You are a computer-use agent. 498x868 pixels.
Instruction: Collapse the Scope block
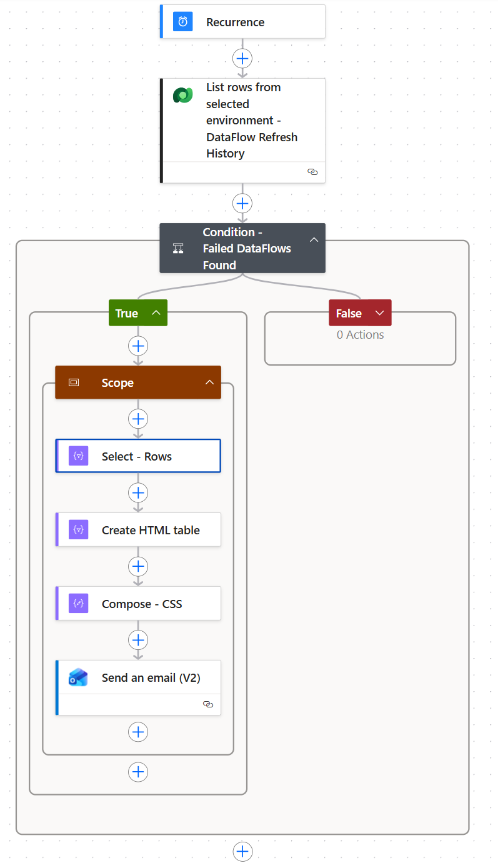(x=210, y=382)
